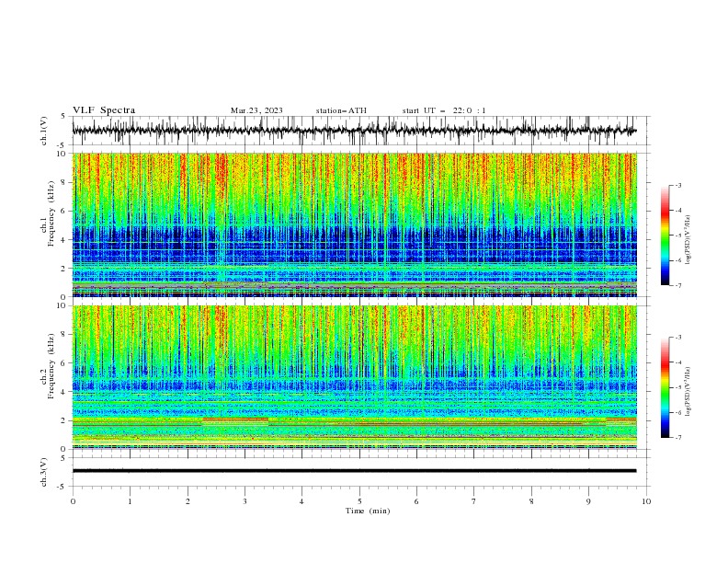Viewport: 728px width, 563px height.
Task: Click the red 2 kHz band in ch.2 spectrogram
Action: (x=235, y=419)
